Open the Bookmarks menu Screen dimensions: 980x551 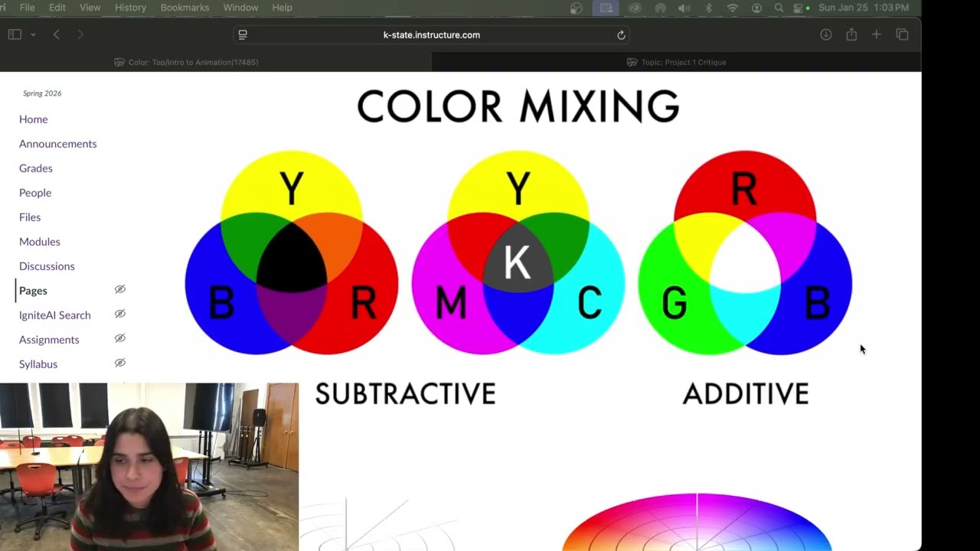[x=185, y=8]
